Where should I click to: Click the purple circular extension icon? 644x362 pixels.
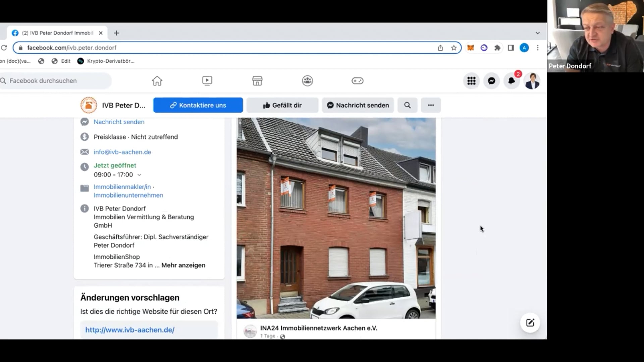(x=484, y=48)
